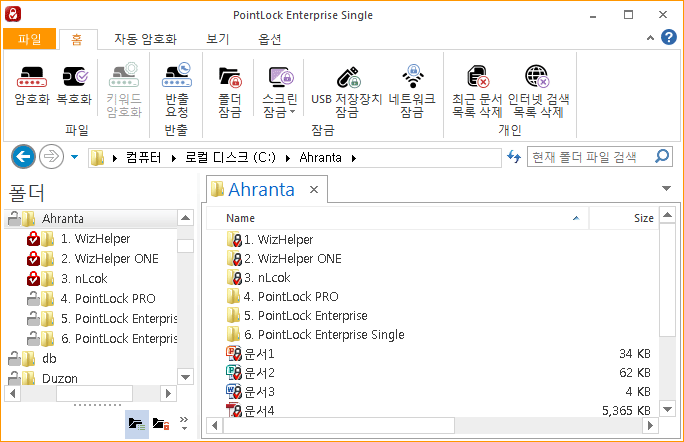Viewport: 684px width, 442px height.
Task: Switch to the 자동 암호화 tab
Action: click(x=145, y=39)
